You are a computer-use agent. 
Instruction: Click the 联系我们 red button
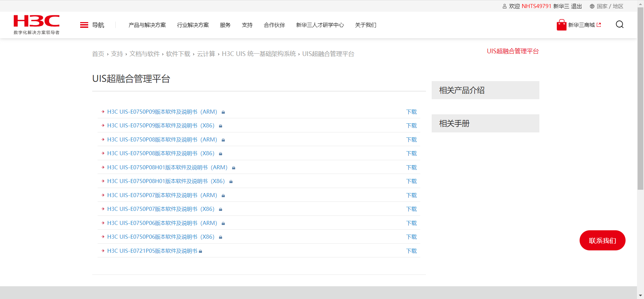click(602, 240)
